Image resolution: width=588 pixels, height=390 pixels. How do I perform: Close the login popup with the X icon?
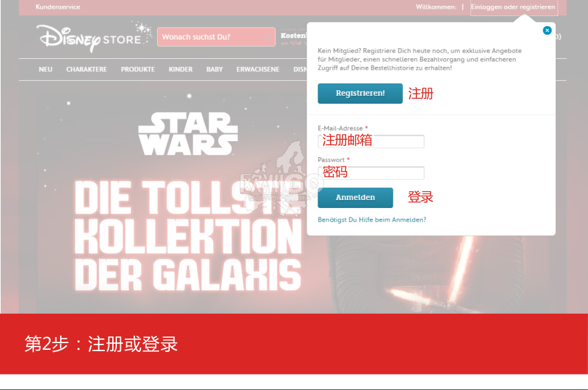tap(547, 30)
